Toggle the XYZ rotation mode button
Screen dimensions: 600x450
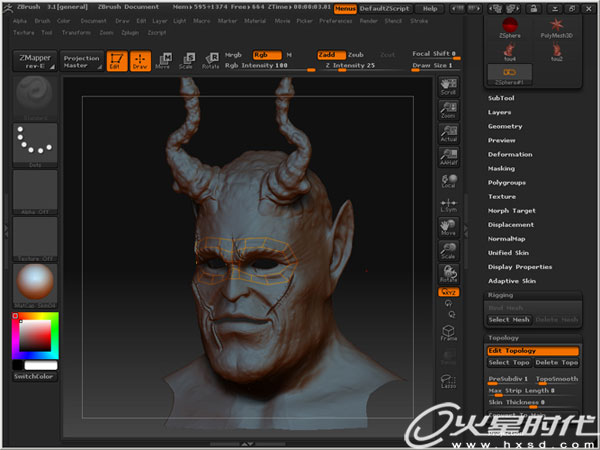[448, 292]
